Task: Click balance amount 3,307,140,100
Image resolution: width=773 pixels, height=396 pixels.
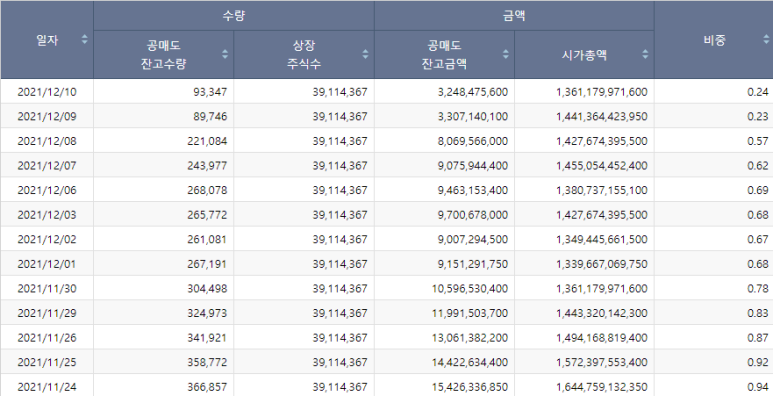Action: 473,116
